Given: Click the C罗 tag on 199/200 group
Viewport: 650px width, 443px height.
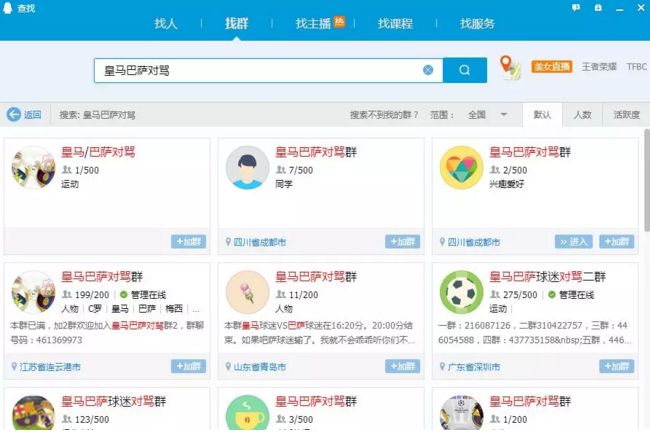Looking at the screenshot, I should (x=95, y=309).
